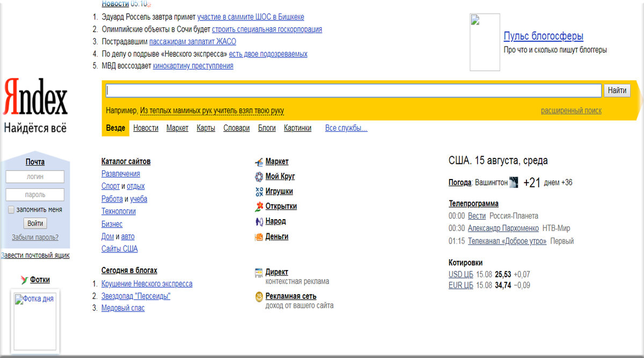The width and height of the screenshot is (644, 358).
Task: Switch to the Блоги search tab
Action: pyautogui.click(x=267, y=128)
